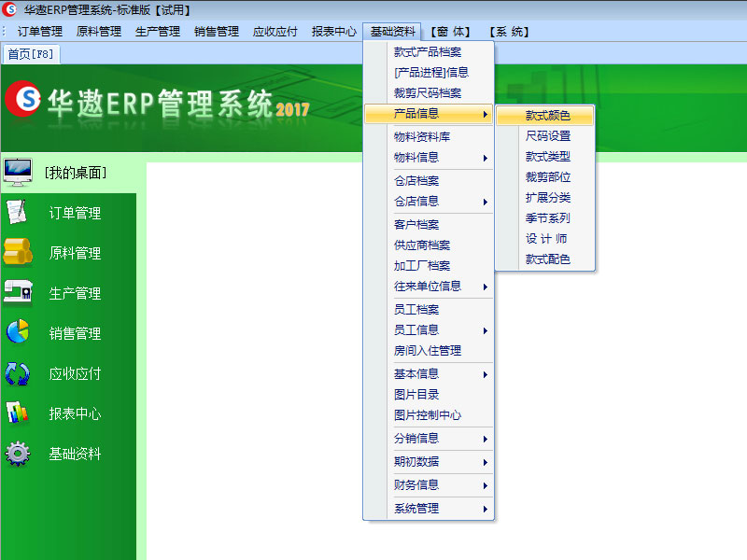Open 原料管理 in the menu bar
This screenshot has height=560, width=747.
tap(99, 32)
